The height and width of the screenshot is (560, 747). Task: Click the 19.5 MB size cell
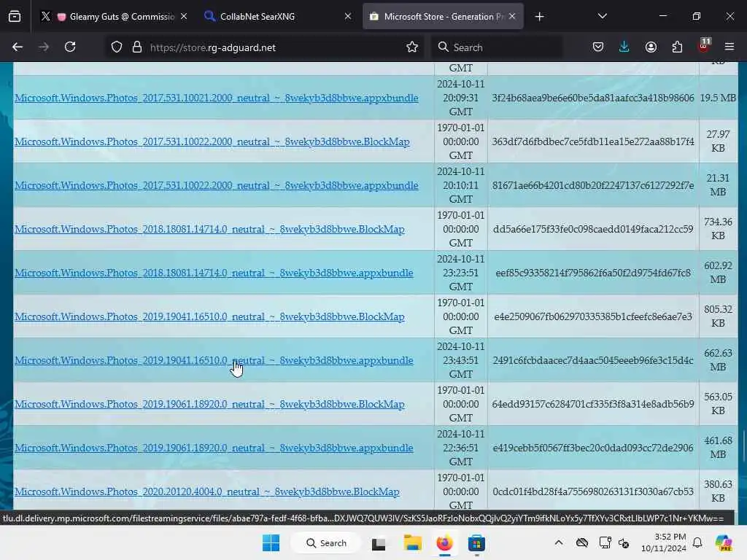(x=718, y=98)
